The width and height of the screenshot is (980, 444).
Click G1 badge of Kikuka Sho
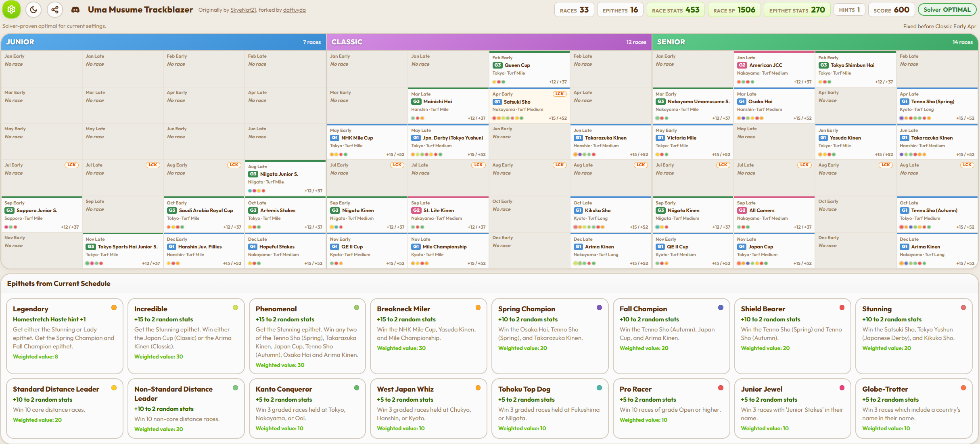(578, 211)
